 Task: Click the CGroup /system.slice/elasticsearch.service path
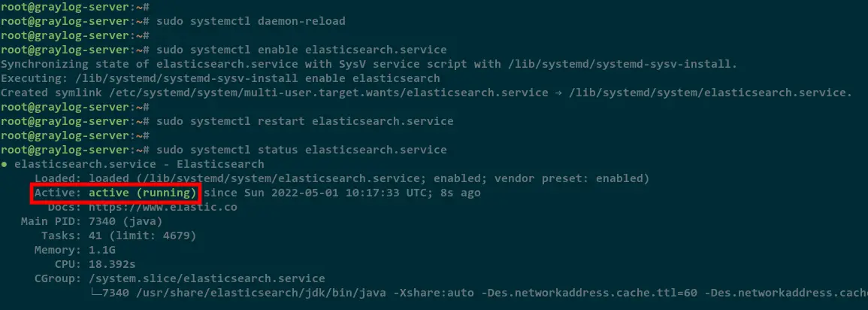tap(207, 278)
